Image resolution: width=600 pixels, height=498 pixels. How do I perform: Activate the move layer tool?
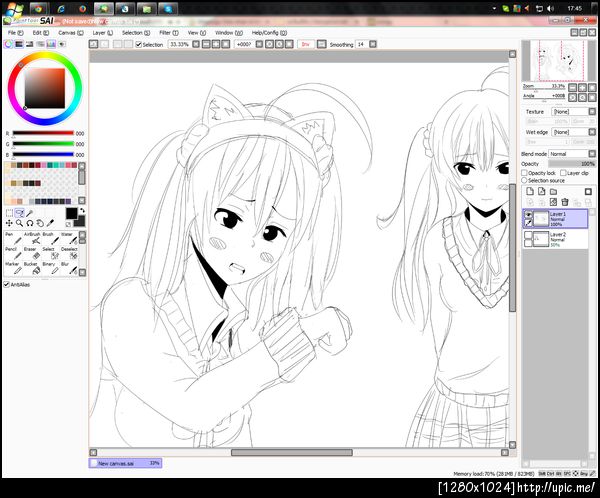9,223
